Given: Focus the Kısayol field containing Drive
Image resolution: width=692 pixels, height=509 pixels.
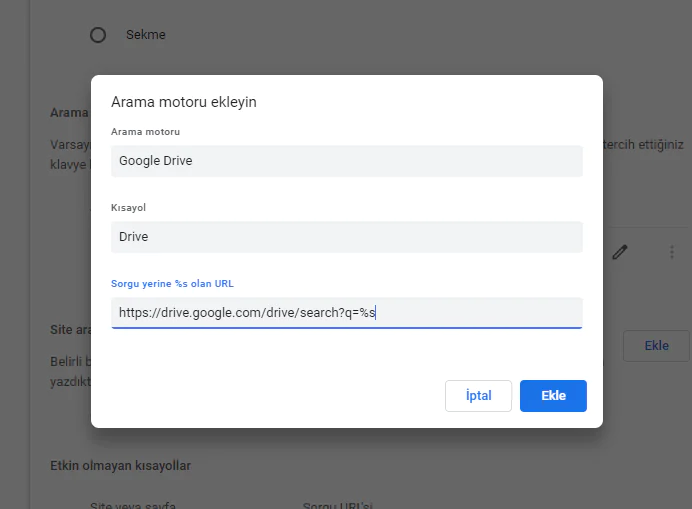Looking at the screenshot, I should point(346,237).
